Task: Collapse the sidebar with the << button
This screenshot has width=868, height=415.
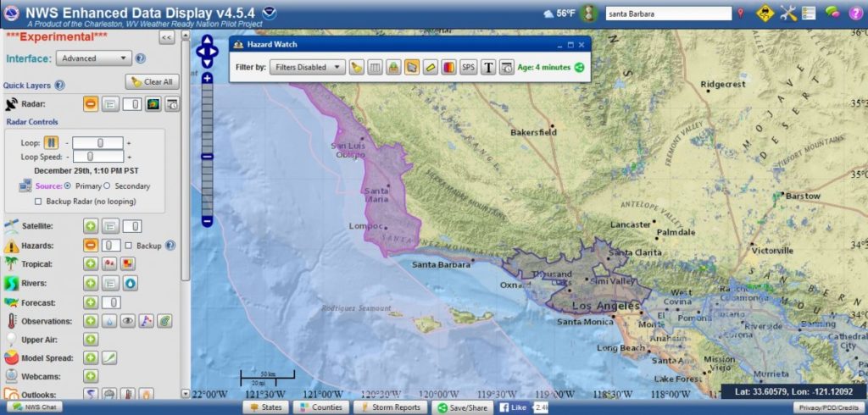Action: point(167,37)
